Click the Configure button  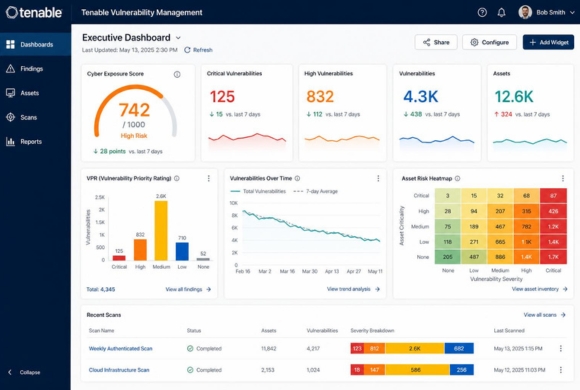pyautogui.click(x=489, y=42)
